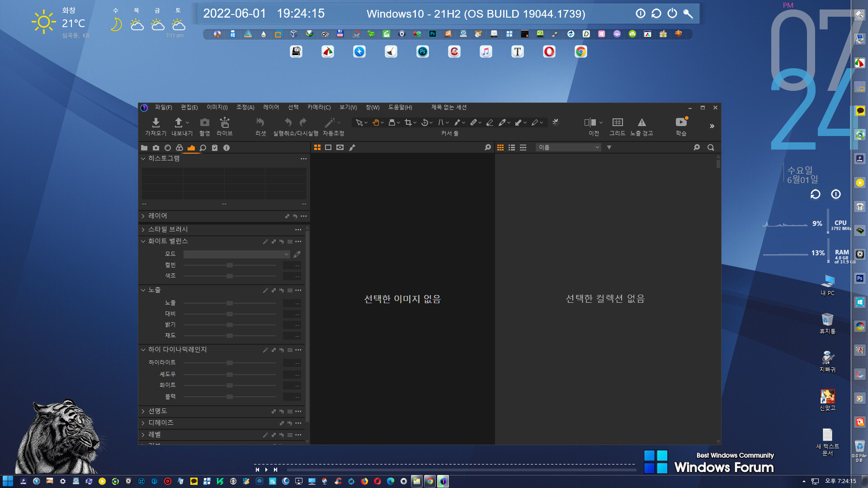Collapse the 화이트 밸런스 panel
Viewport: 868px width, 488px height.
coord(143,242)
